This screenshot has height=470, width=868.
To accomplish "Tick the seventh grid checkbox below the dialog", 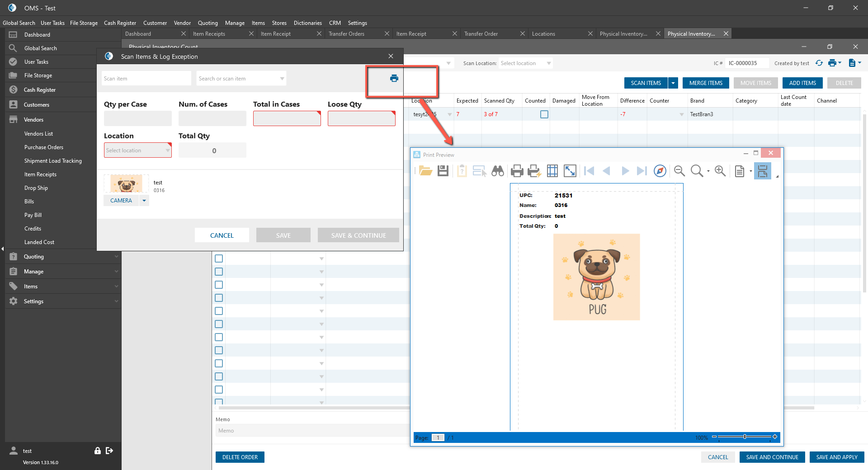I will click(x=219, y=337).
